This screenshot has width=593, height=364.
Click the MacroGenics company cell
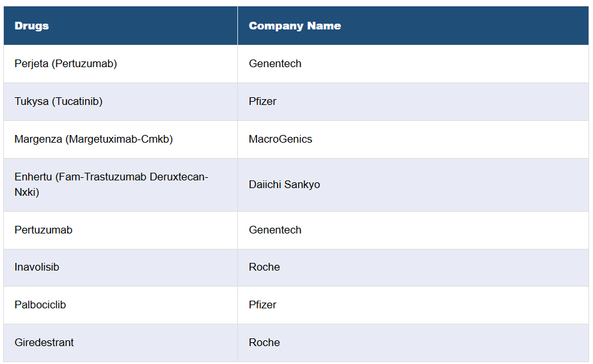coord(281,139)
